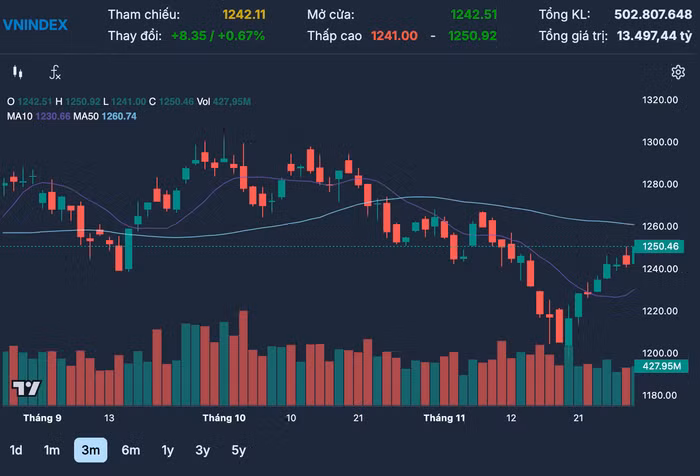Switch to the 3y timeframe
Screen dimensions: 700x476
202,450
